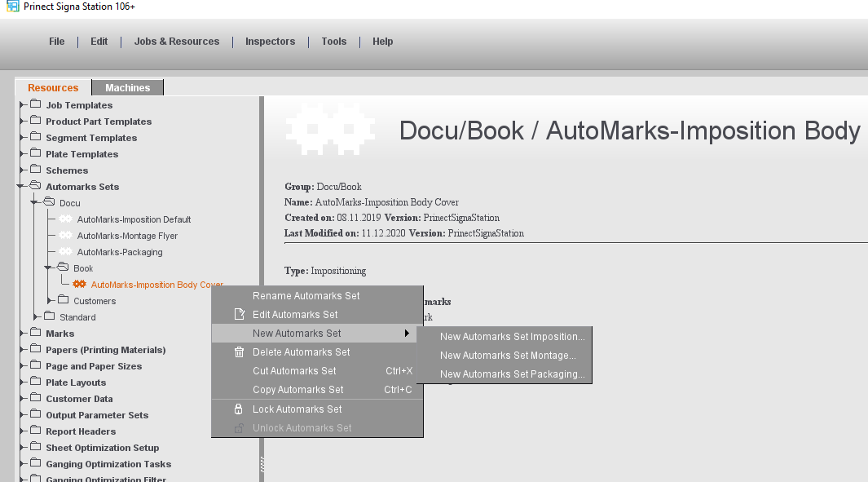Click the panel splitter grip handle

[x=262, y=463]
